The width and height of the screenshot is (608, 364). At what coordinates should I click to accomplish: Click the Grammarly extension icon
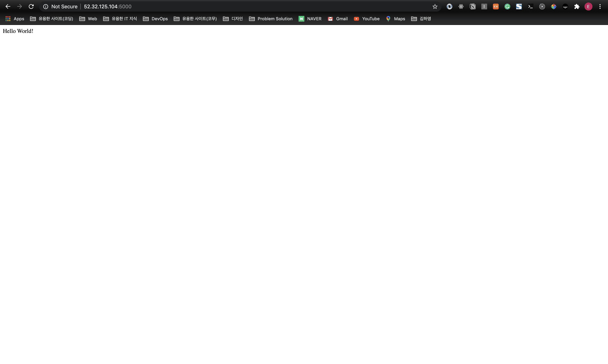[507, 7]
